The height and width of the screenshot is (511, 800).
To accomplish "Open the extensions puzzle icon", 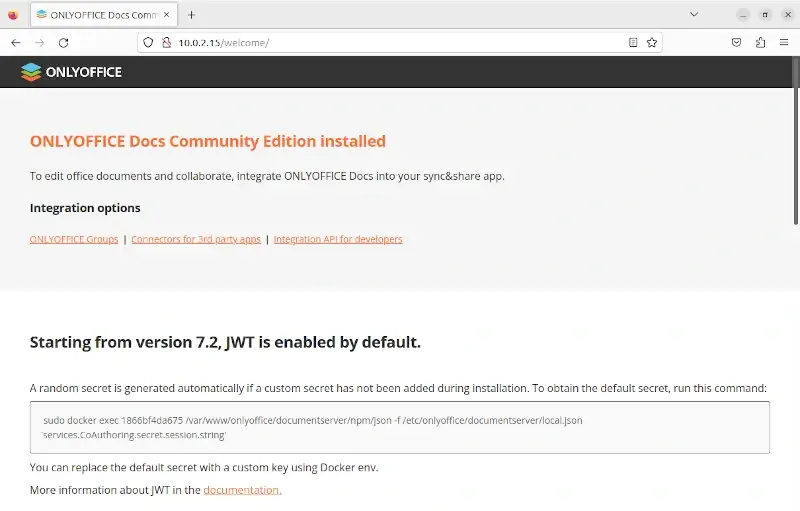I will [x=760, y=43].
